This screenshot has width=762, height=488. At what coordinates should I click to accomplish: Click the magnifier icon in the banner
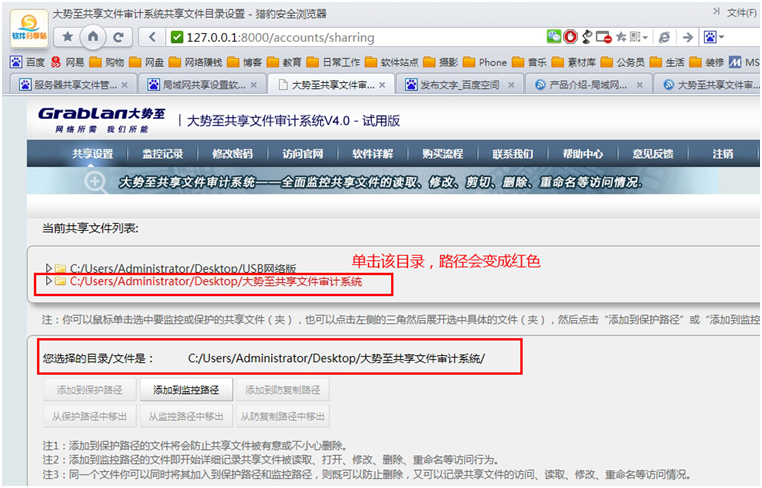[x=96, y=181]
